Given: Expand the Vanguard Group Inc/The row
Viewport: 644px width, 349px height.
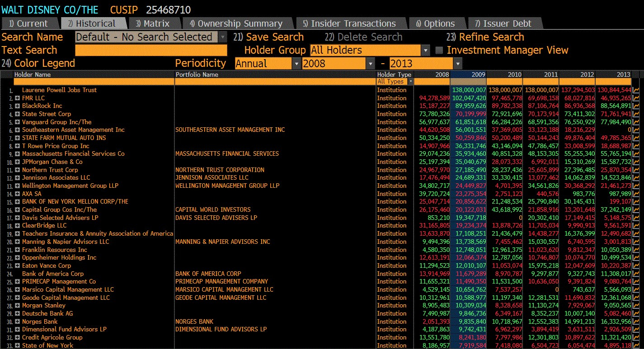Looking at the screenshot, I should pos(17,122).
